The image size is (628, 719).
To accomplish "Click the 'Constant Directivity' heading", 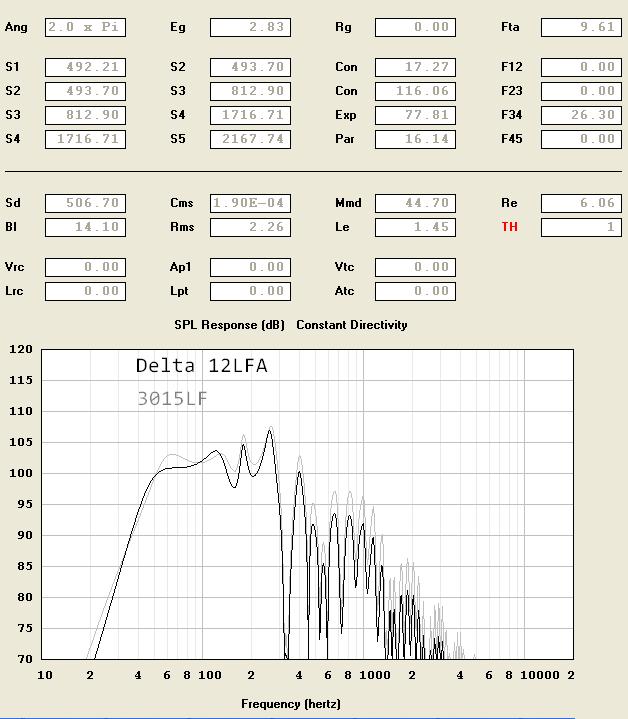I will [x=352, y=325].
